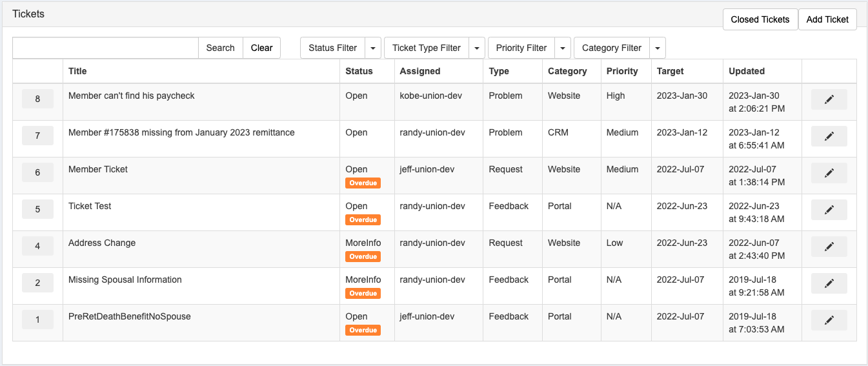
Task: Clear the search field with Clear button
Action: click(x=262, y=48)
